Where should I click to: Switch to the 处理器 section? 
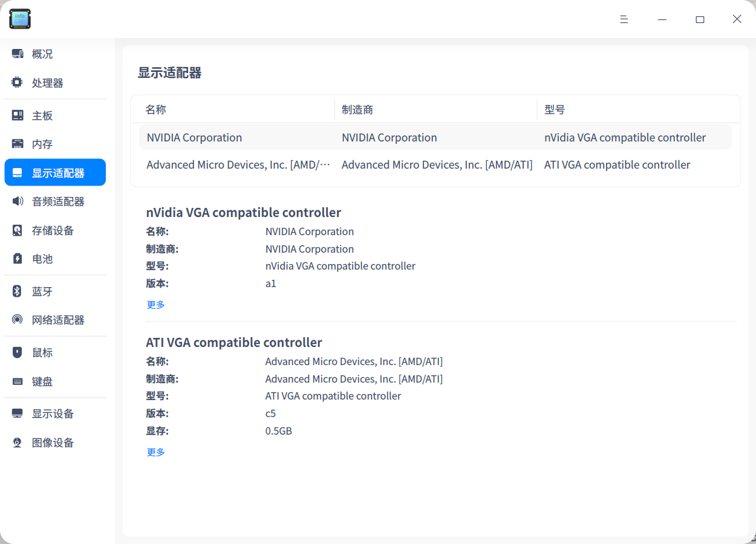[x=48, y=83]
